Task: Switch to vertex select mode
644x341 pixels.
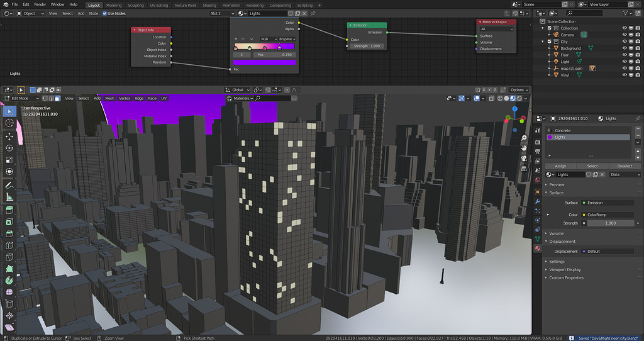Action: pos(45,98)
